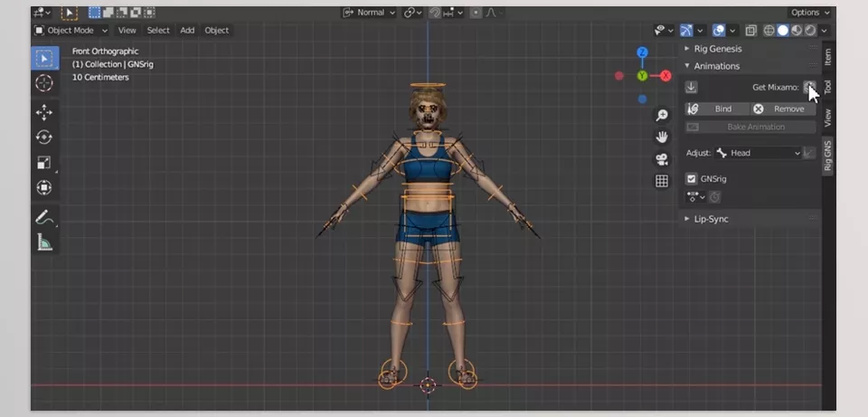The image size is (868, 417).
Task: Click the red X axis on the gizmo
Action: pyautogui.click(x=665, y=76)
